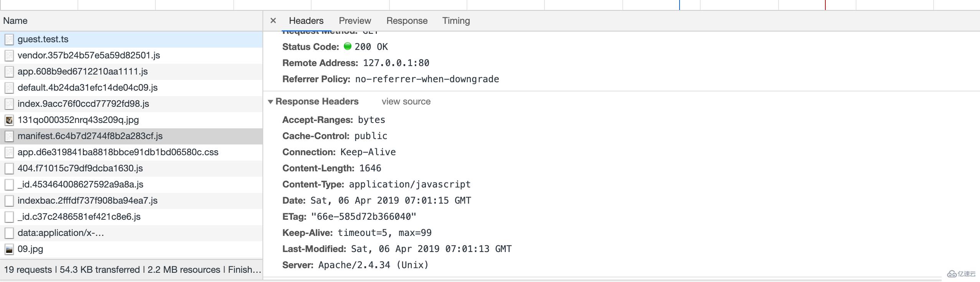This screenshot has height=282, width=980.
Task: Switch to the Headers tab
Action: tap(306, 21)
